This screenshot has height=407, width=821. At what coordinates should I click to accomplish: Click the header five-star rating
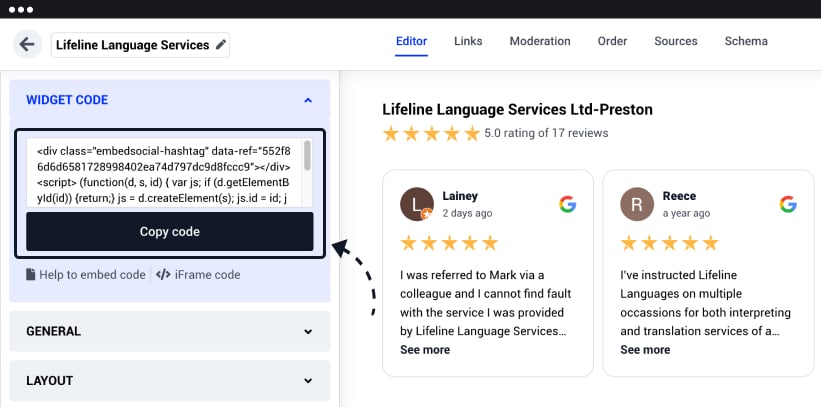(431, 134)
